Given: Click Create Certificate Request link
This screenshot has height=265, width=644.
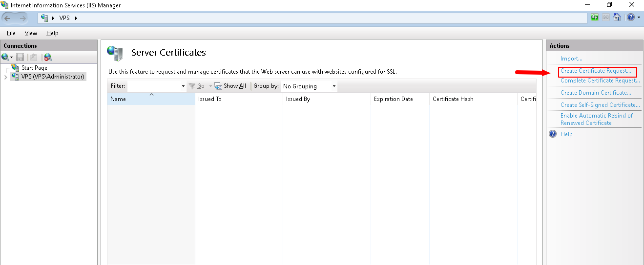Looking at the screenshot, I should [596, 71].
